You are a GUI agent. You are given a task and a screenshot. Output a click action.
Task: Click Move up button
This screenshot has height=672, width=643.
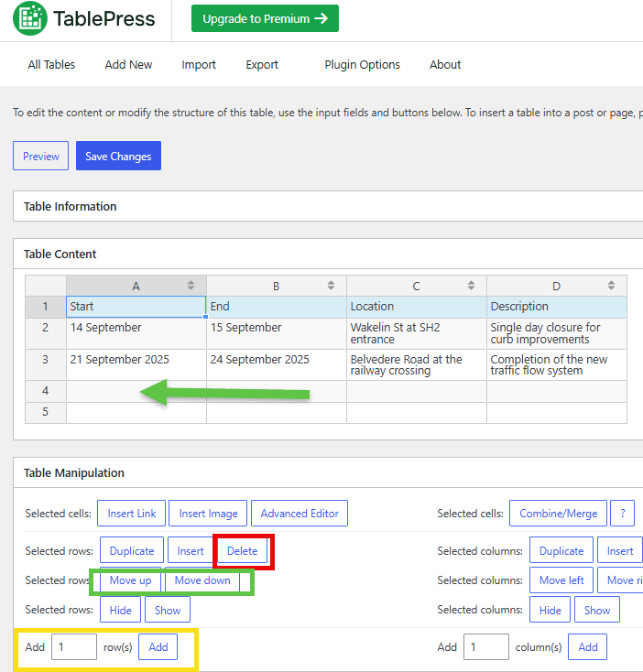tap(130, 580)
